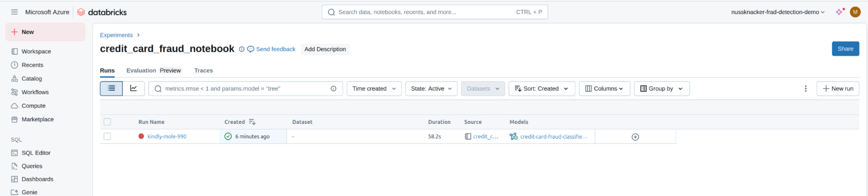
Task: Open the credit_c... source notebook link
Action: (x=482, y=136)
